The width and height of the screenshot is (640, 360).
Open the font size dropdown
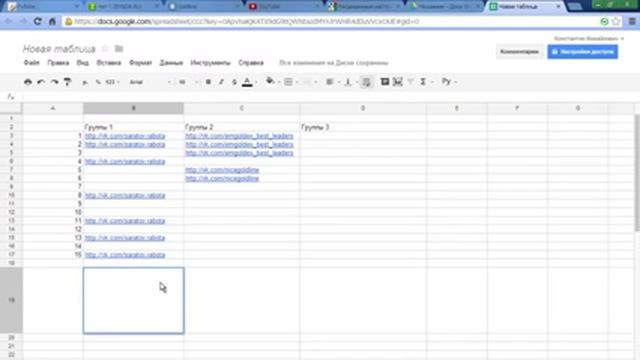(x=188, y=82)
